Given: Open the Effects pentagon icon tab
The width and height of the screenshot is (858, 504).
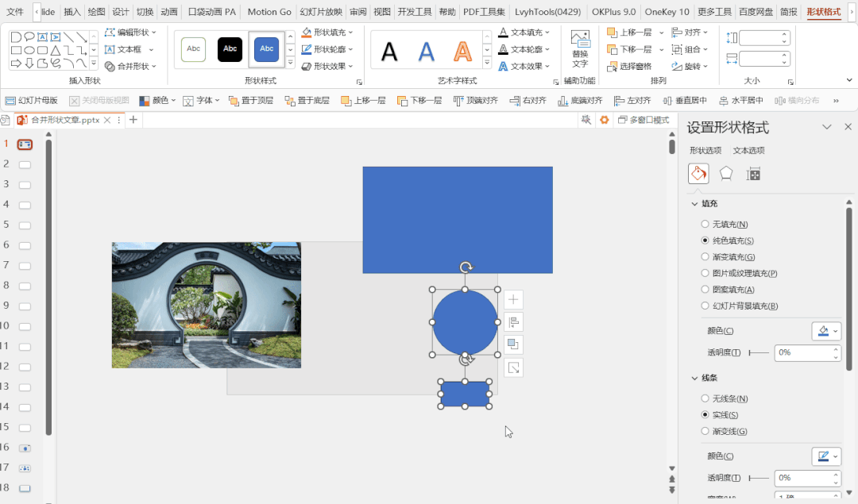Looking at the screenshot, I should pos(725,174).
